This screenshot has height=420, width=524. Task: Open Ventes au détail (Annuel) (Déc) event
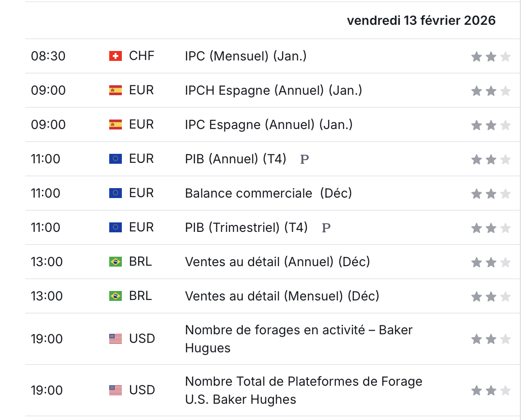point(278,262)
